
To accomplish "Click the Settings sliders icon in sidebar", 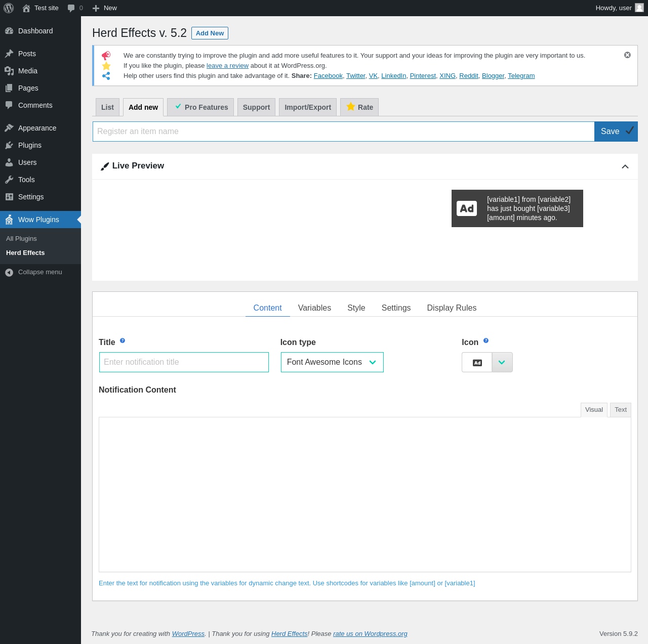I will [x=9, y=197].
